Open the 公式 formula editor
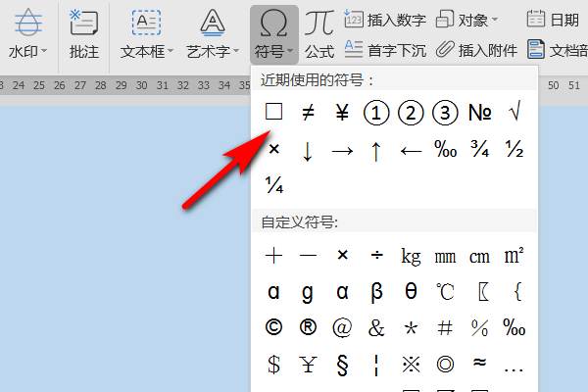 coord(319,34)
